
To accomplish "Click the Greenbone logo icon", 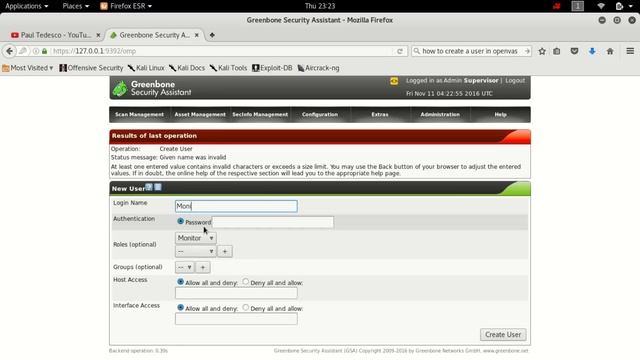I will 120,88.
